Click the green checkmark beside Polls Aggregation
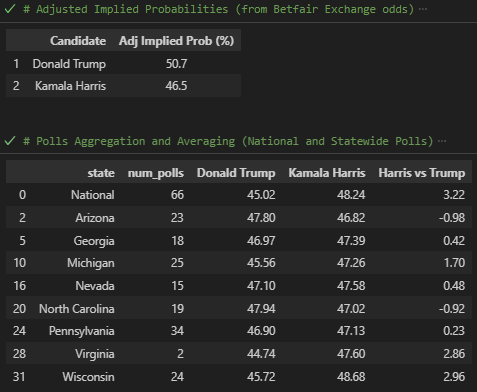477x392 pixels. (x=10, y=141)
